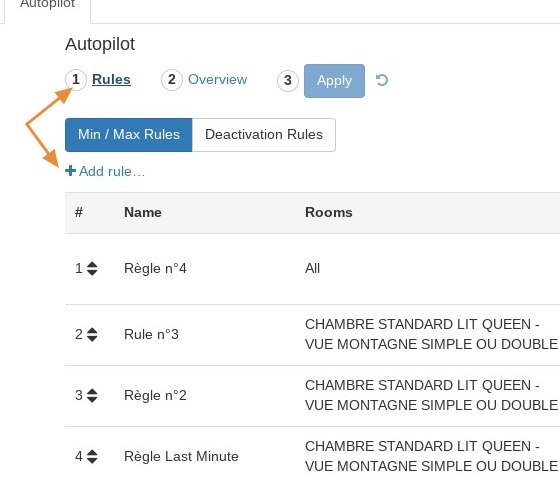Image resolution: width=560 pixels, height=480 pixels.
Task: Click the Rooms column header
Action: click(329, 212)
